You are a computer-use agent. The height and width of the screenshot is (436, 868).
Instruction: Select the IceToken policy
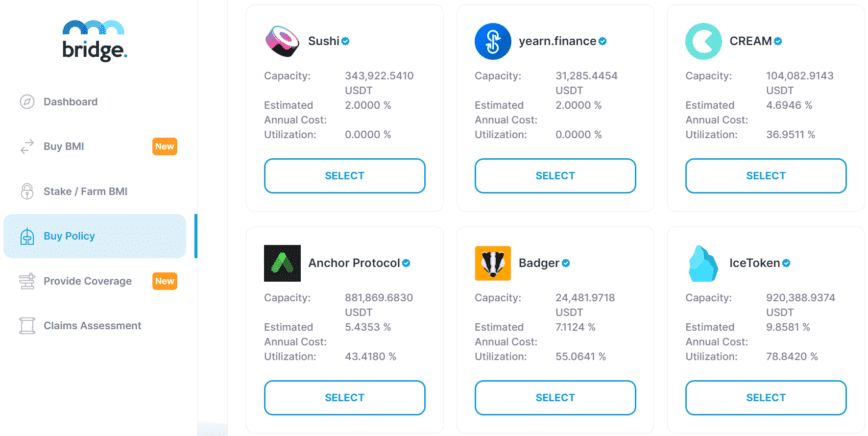[x=766, y=398]
